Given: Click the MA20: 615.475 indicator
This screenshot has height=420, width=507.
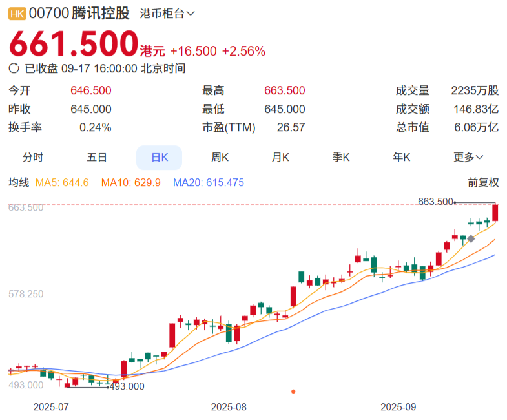Looking at the screenshot, I should coord(209,182).
